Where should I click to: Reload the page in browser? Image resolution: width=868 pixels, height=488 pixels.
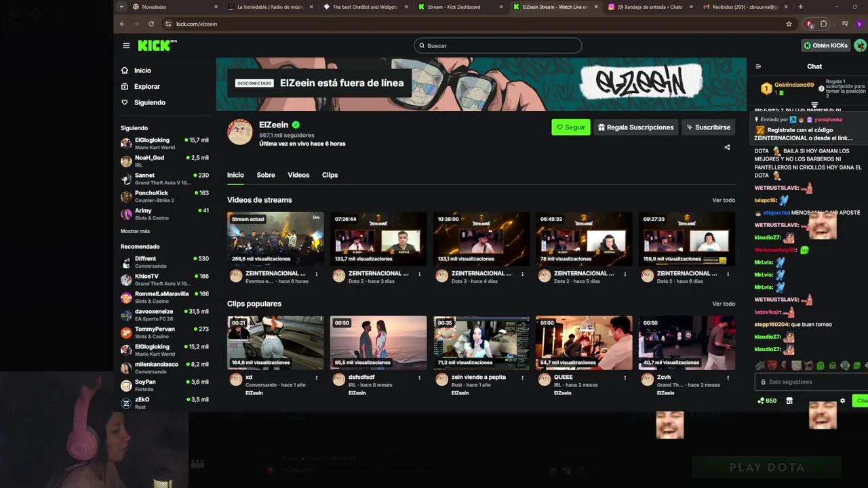tap(151, 24)
